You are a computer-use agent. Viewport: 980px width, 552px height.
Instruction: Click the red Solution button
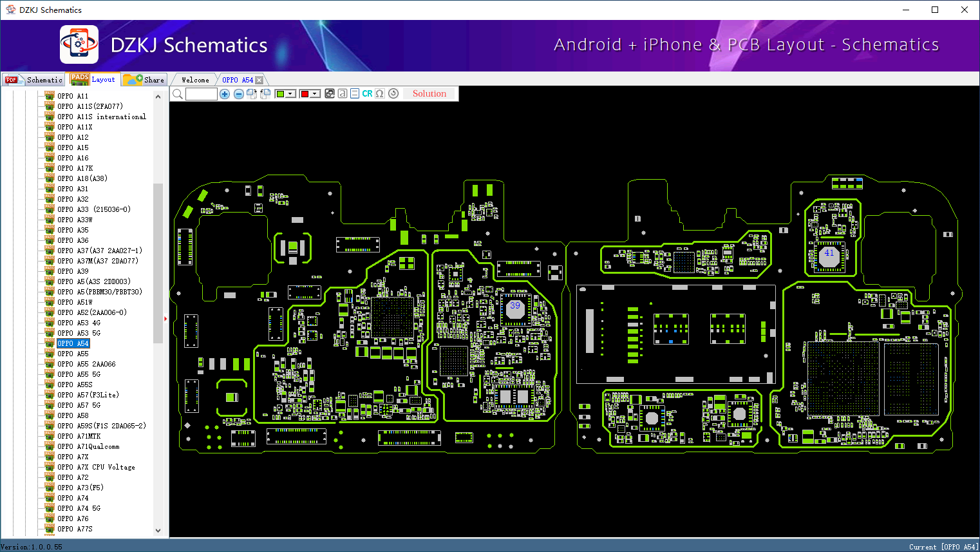tap(429, 94)
